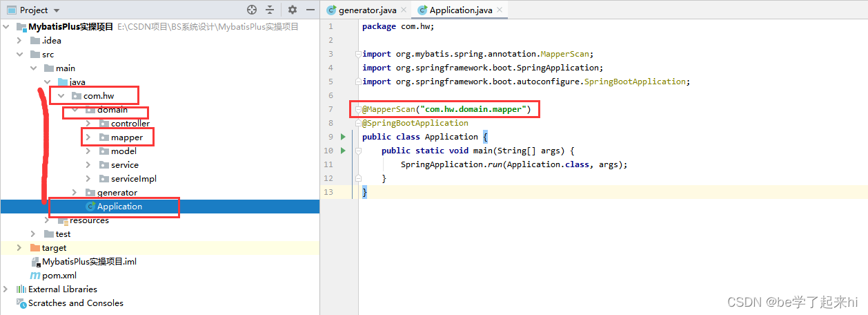Collapse the MybatisPlus project root node

6,27
